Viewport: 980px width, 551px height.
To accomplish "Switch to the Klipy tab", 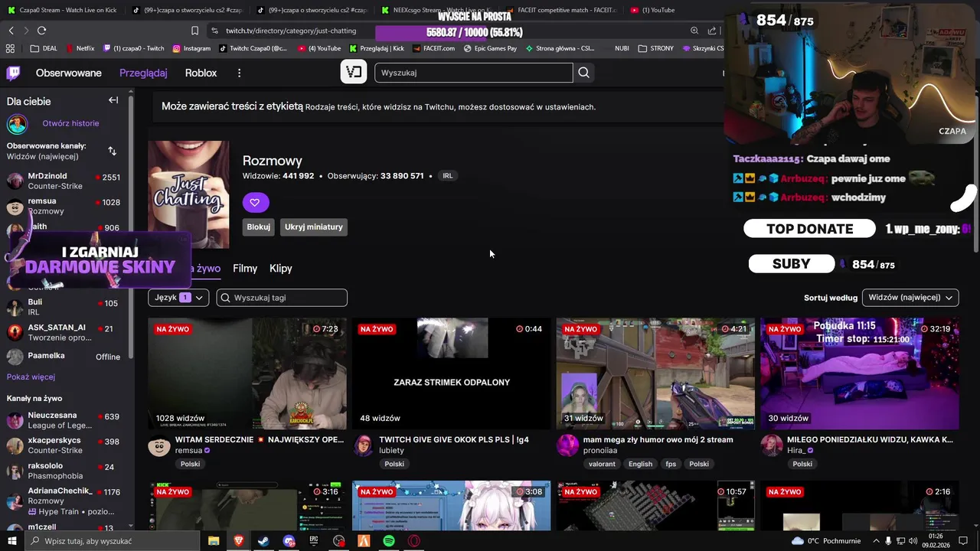I will coord(281,269).
